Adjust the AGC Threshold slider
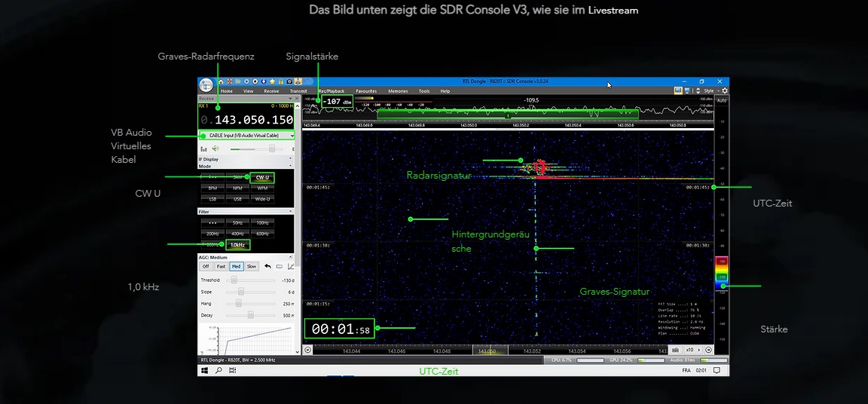Image resolution: width=868 pixels, height=404 pixels. (x=234, y=280)
